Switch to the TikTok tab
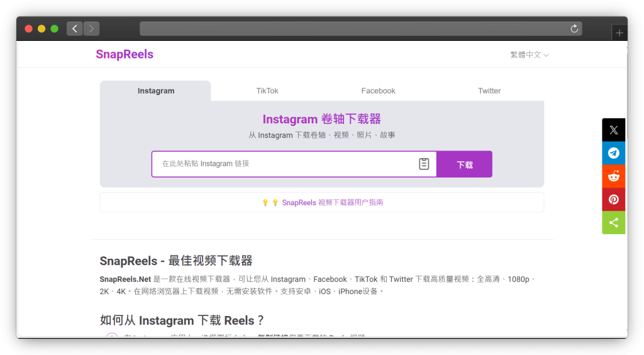Viewport: 644px width, 355px height. point(267,91)
